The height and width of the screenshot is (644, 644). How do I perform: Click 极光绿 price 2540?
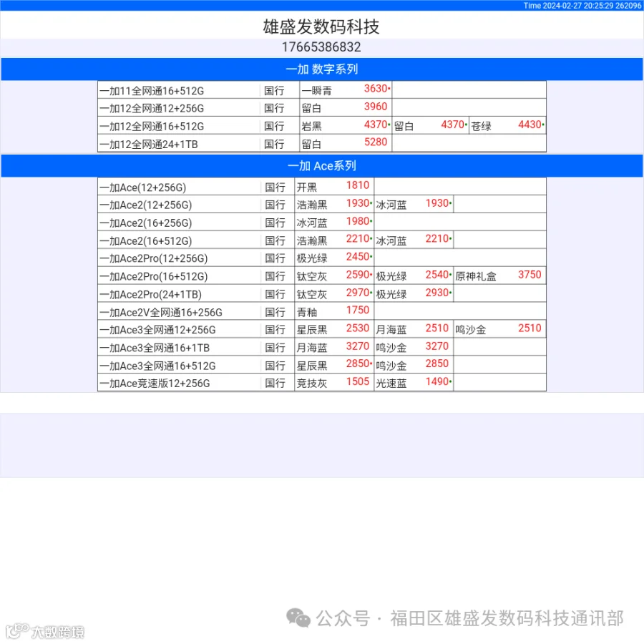tap(436, 275)
